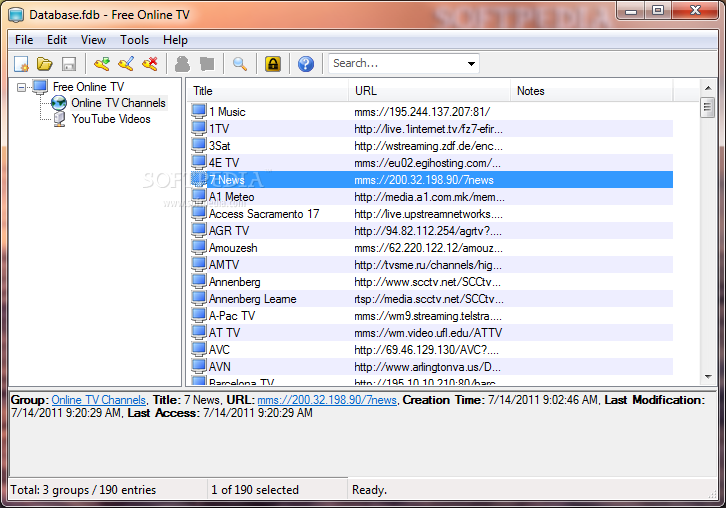Click the magnifier Find icon
The image size is (726, 508).
pos(240,63)
